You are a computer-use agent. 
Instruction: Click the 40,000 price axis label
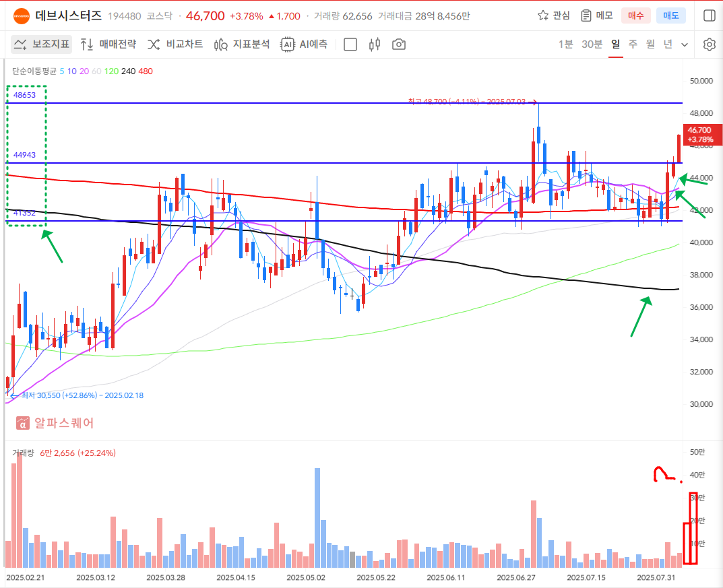click(x=701, y=243)
